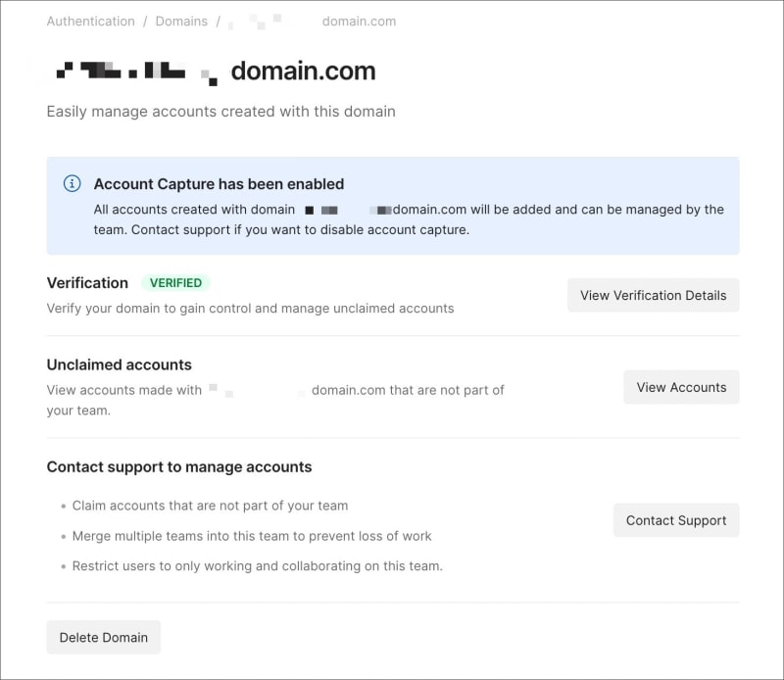Select the Unclaimed accounts section title
The image size is (784, 680).
(119, 364)
